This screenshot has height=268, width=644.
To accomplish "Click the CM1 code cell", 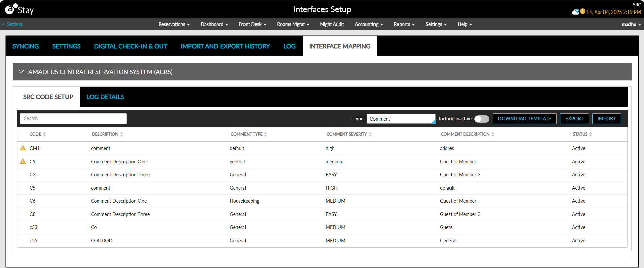I will [x=35, y=148].
